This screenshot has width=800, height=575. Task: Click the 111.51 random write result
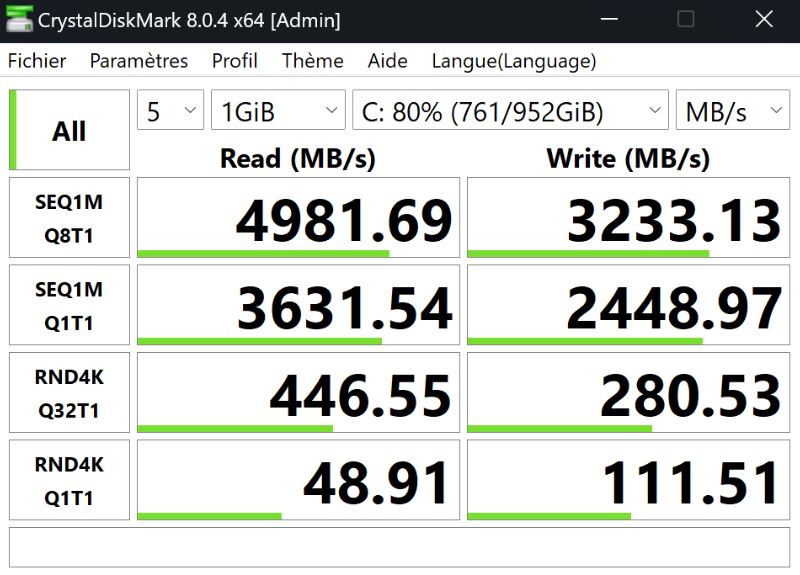click(x=629, y=480)
